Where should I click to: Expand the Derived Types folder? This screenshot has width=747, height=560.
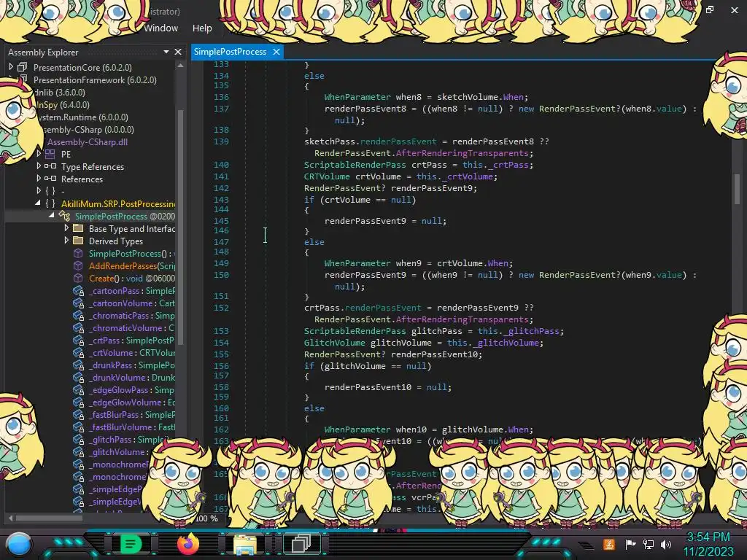pos(66,241)
